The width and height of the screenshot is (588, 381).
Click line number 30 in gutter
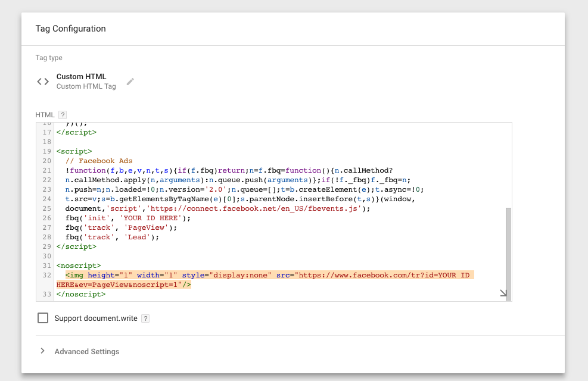click(46, 256)
